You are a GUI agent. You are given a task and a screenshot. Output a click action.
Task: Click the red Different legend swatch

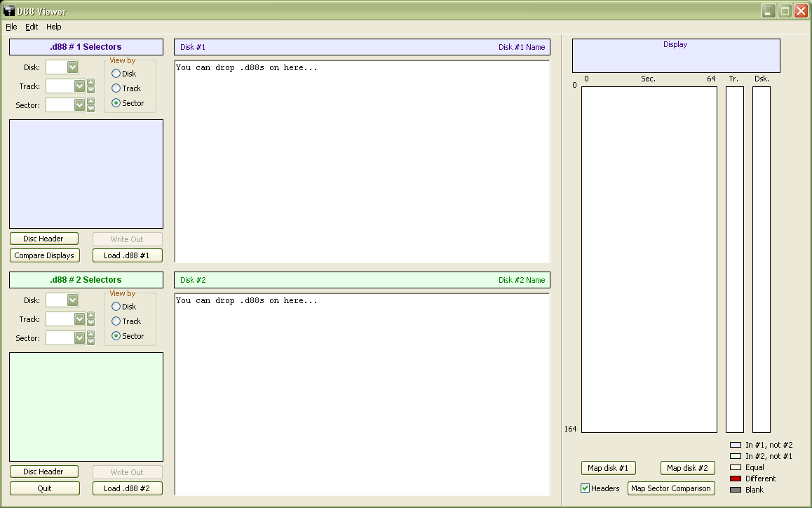(736, 479)
